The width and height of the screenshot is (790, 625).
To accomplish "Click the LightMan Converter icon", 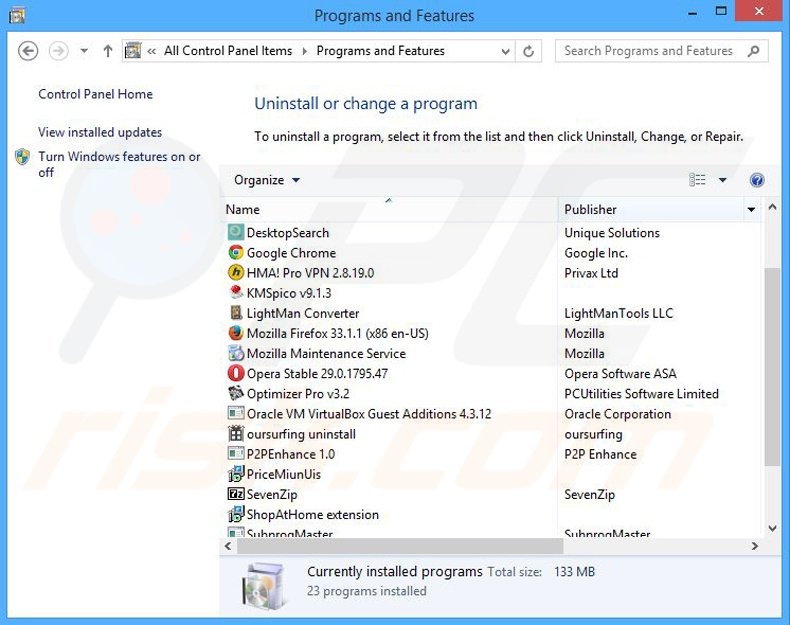I will [235, 313].
